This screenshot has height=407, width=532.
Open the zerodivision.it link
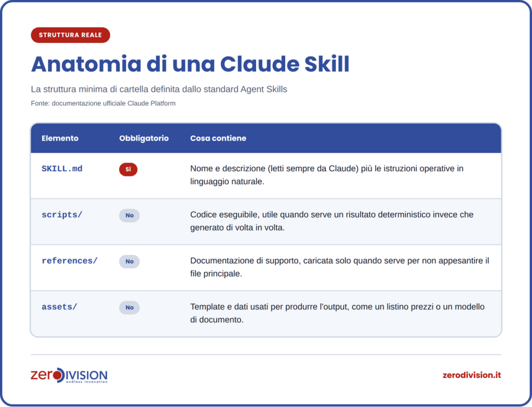point(472,375)
